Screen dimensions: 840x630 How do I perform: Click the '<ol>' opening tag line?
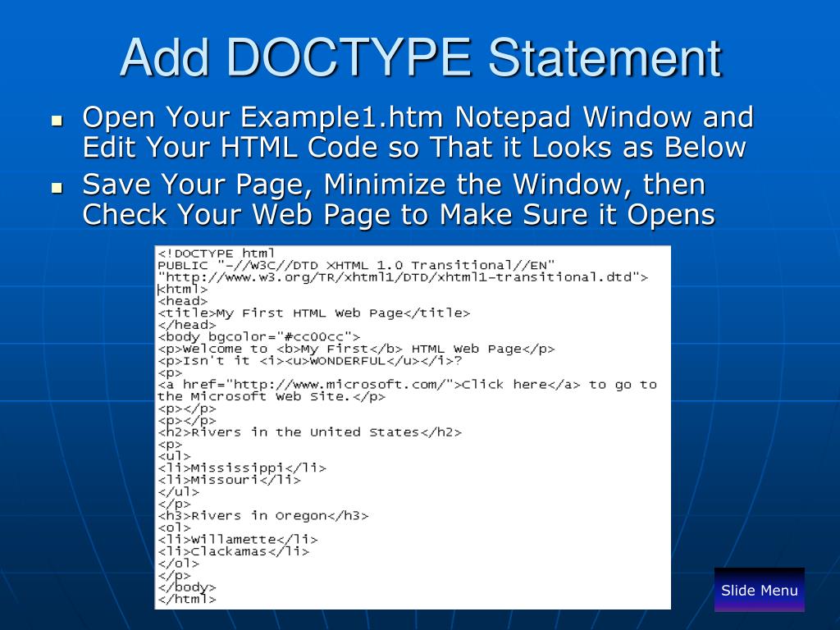coord(174,527)
